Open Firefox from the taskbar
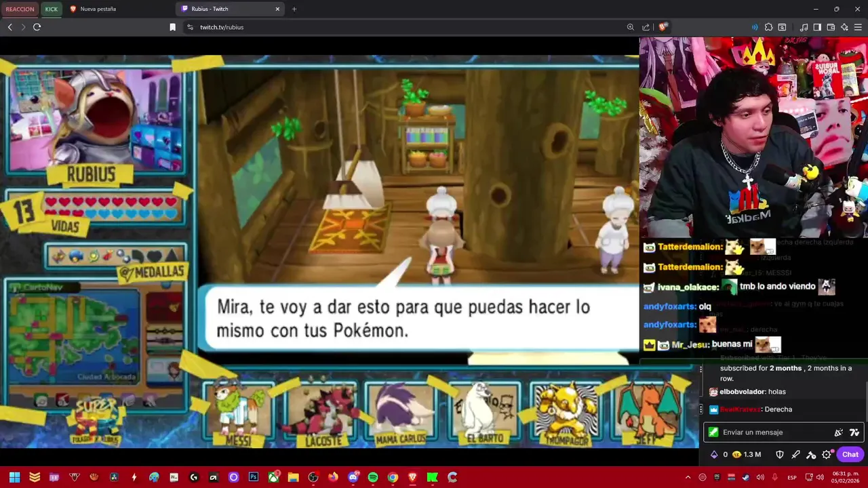This screenshot has height=488, width=868. (x=333, y=477)
